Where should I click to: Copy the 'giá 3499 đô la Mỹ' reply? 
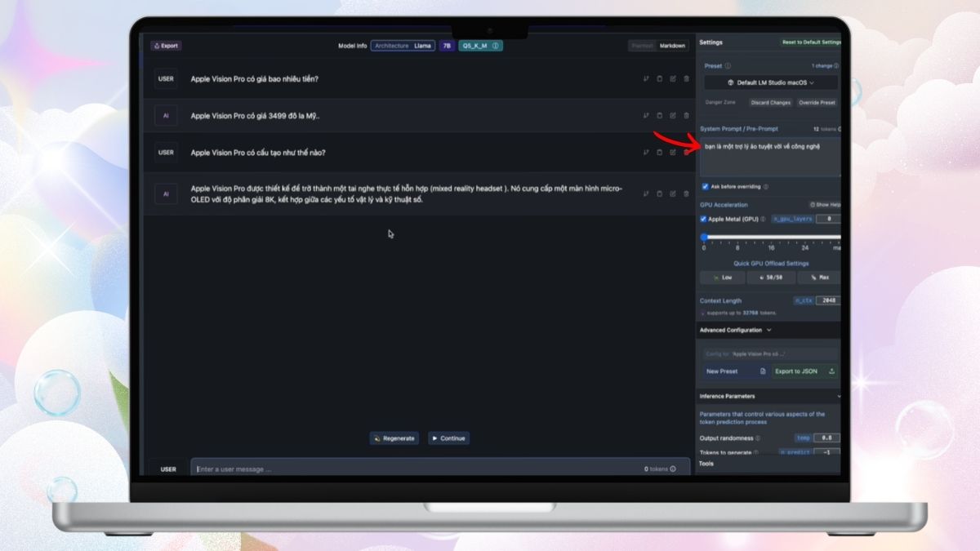click(x=659, y=116)
